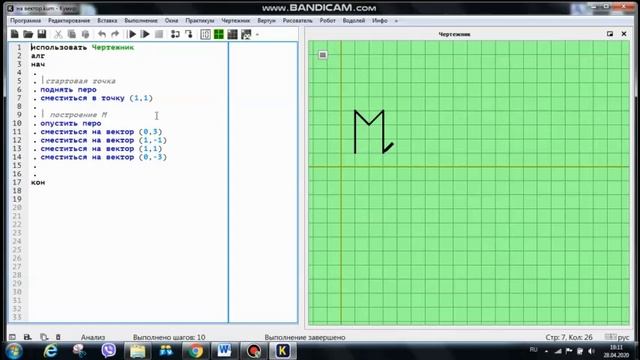
Task: Open Google Chrome from the taskbar
Action: click(196, 351)
